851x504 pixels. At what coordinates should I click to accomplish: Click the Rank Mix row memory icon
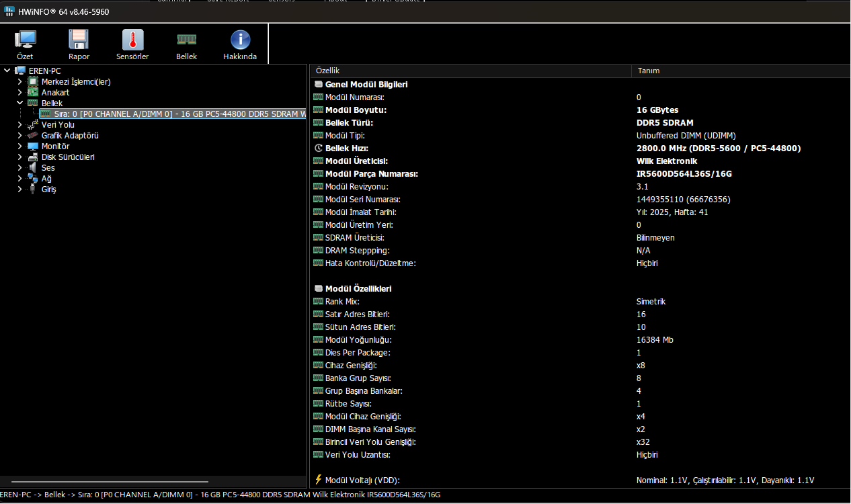point(319,301)
